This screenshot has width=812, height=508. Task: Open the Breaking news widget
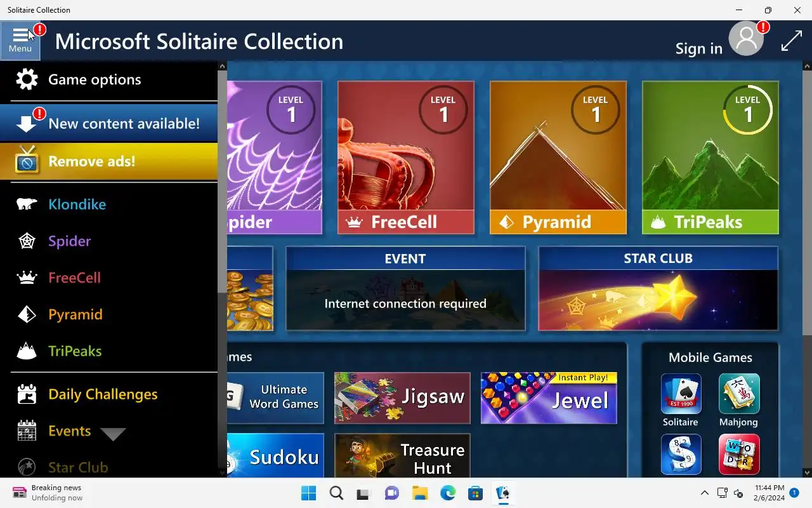[x=48, y=493]
